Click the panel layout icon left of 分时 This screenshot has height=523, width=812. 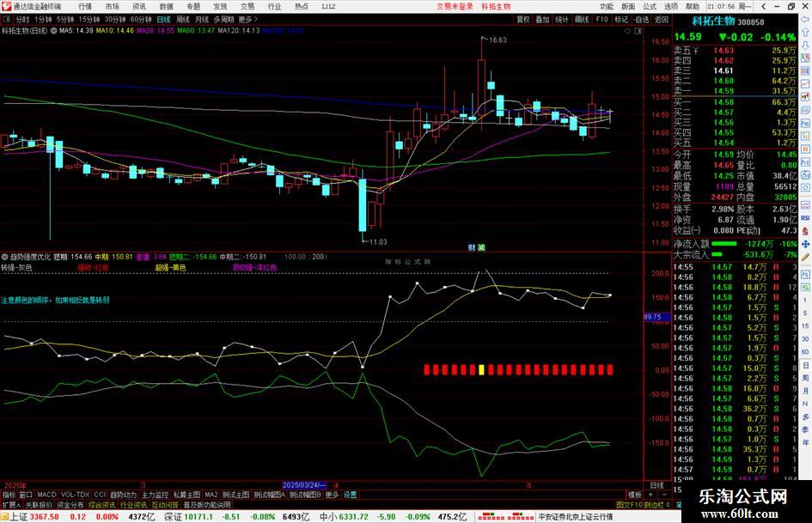click(6, 19)
